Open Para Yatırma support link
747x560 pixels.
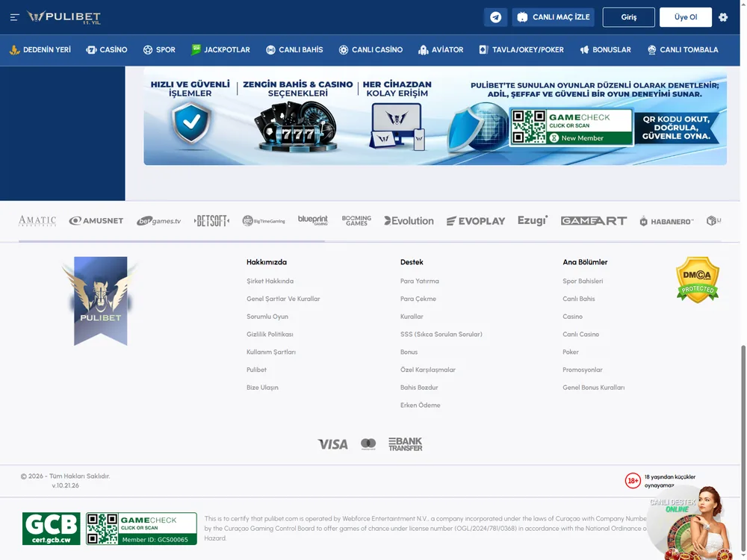(420, 281)
